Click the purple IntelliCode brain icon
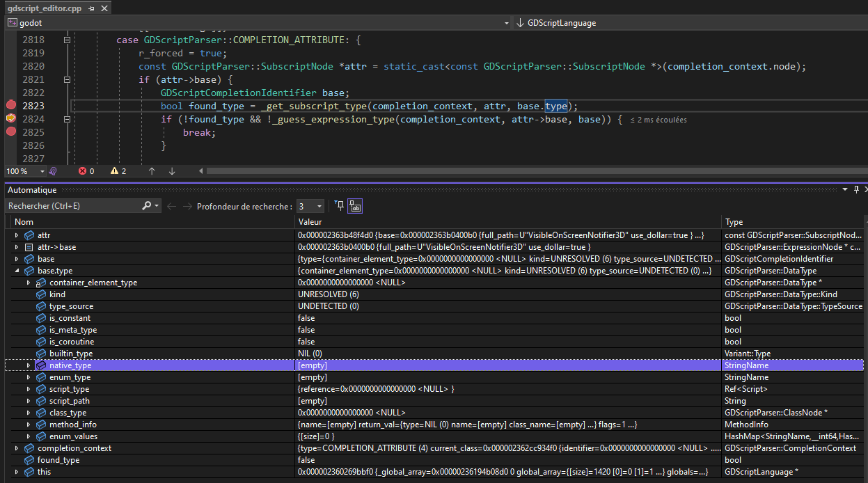Screen dimensions: 868x483 point(53,171)
